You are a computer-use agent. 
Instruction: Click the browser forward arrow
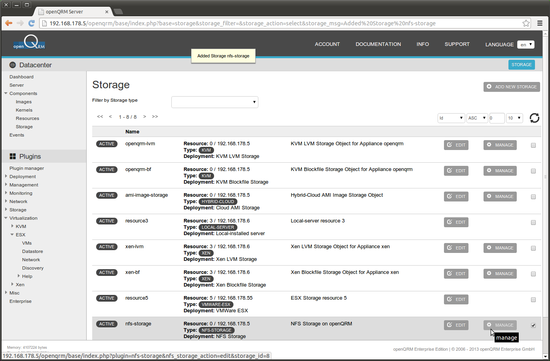pyautogui.click(x=20, y=23)
